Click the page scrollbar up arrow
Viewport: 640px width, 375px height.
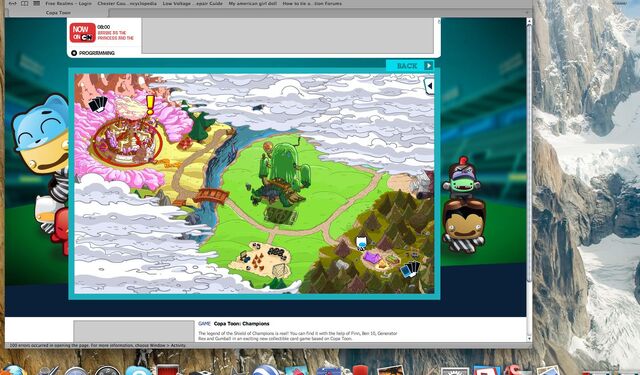point(529,21)
